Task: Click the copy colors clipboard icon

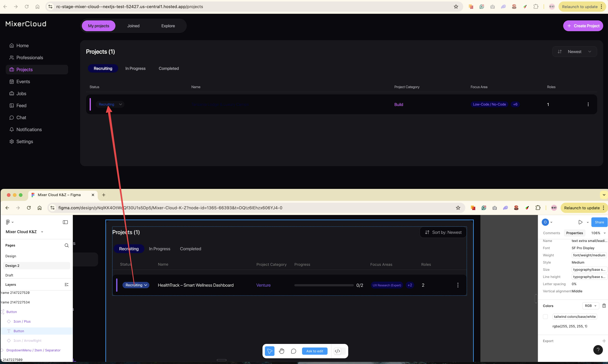Action: pyautogui.click(x=604, y=306)
